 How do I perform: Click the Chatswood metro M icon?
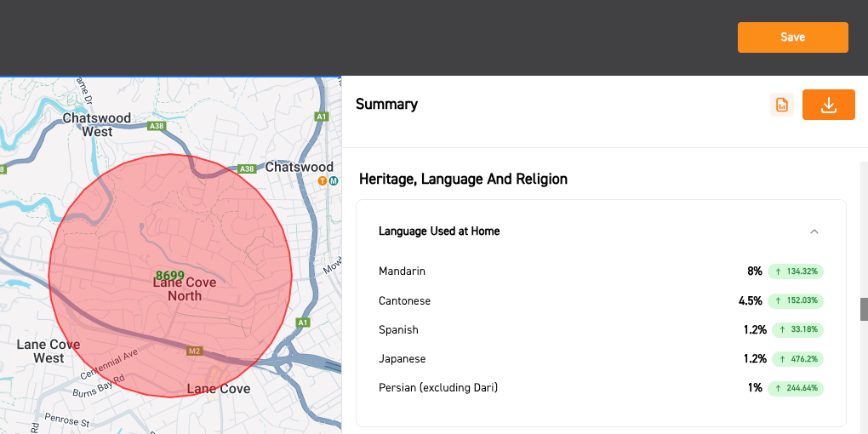coord(334,181)
